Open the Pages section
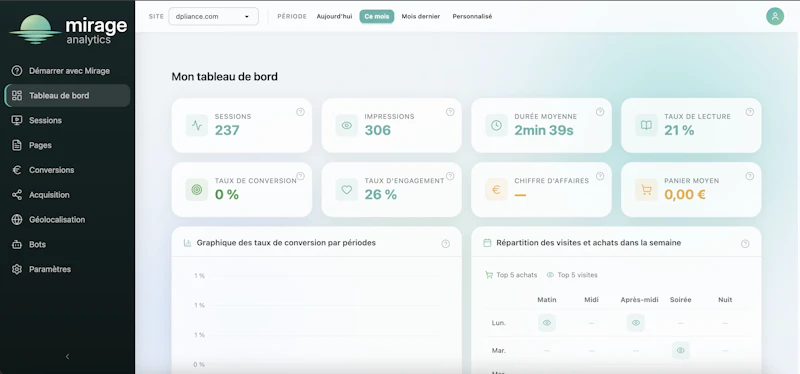The height and width of the screenshot is (374, 800). 66,145
